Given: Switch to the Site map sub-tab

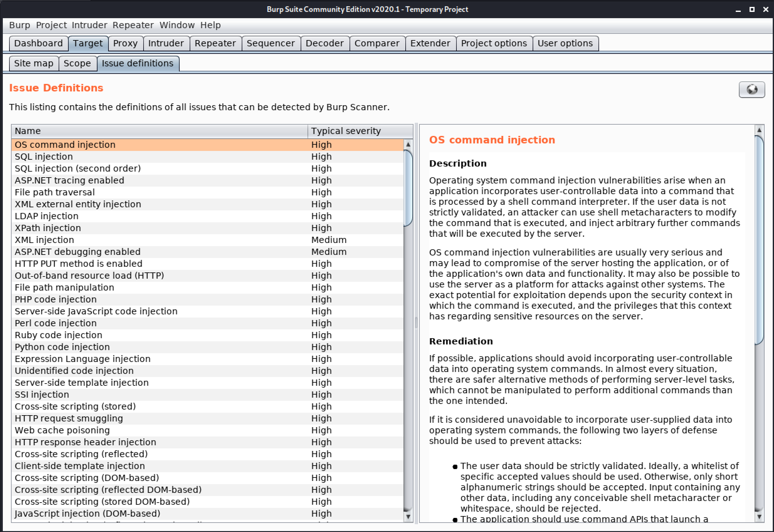Looking at the screenshot, I should (x=34, y=63).
